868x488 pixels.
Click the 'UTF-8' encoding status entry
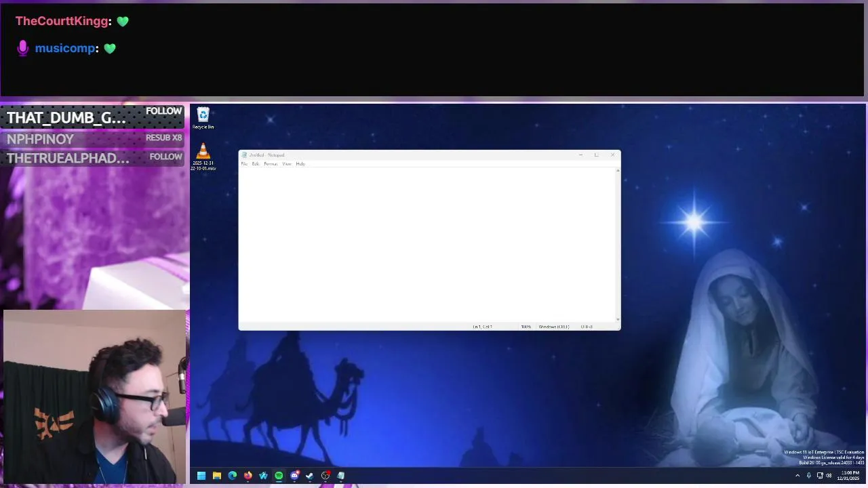click(587, 327)
